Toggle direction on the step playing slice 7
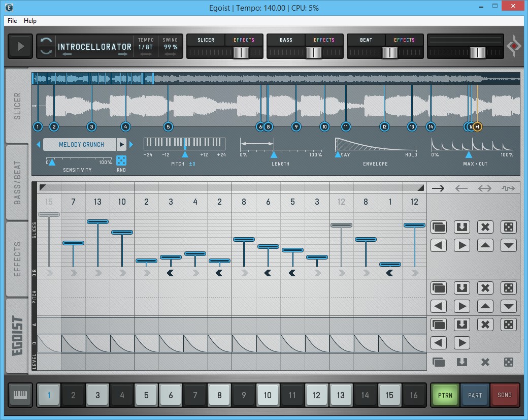Viewport: 528px width, 420px height. tap(74, 273)
